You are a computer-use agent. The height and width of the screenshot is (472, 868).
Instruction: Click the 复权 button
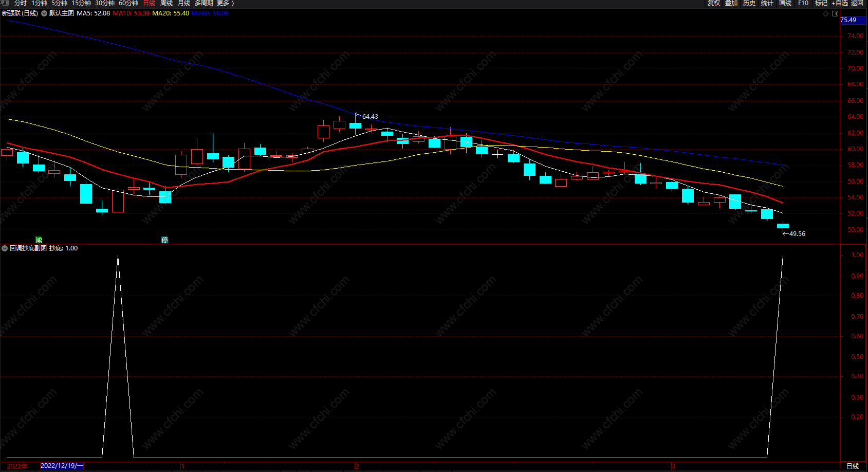714,3
